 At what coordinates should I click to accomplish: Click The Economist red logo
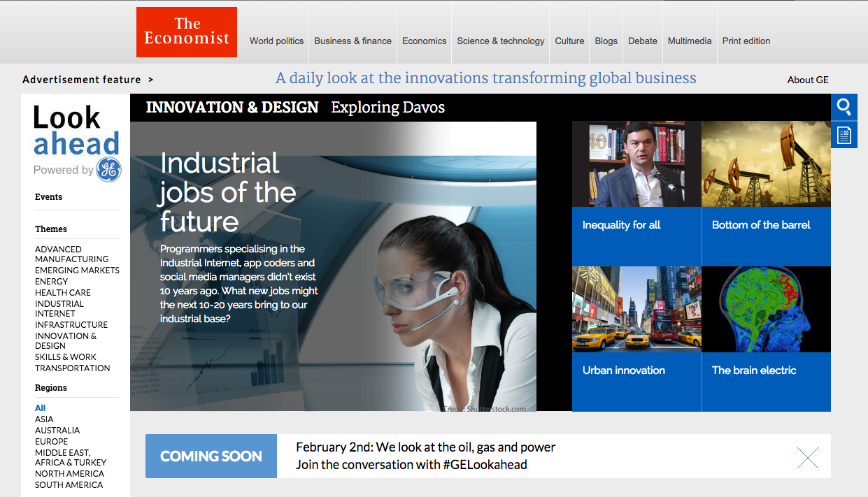click(x=187, y=32)
